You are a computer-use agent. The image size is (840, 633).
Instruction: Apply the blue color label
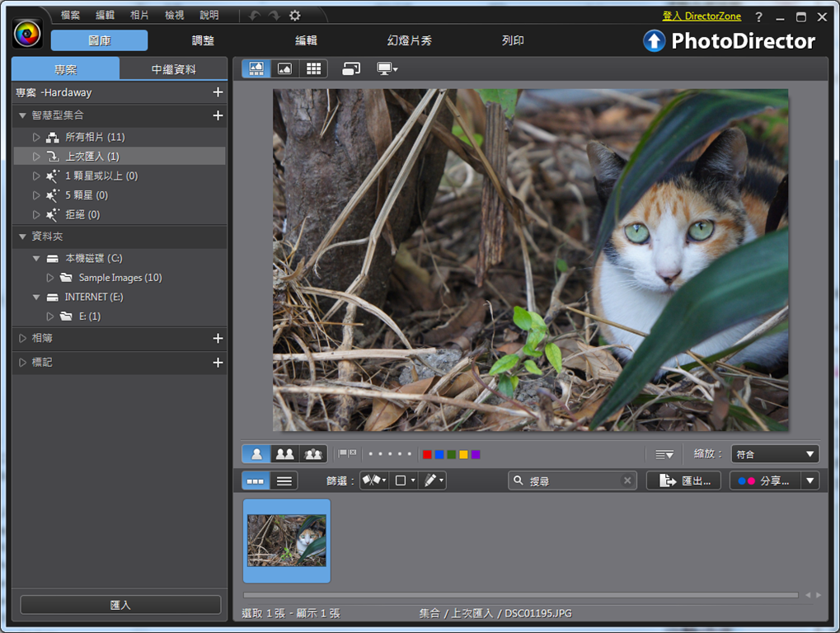pos(439,454)
